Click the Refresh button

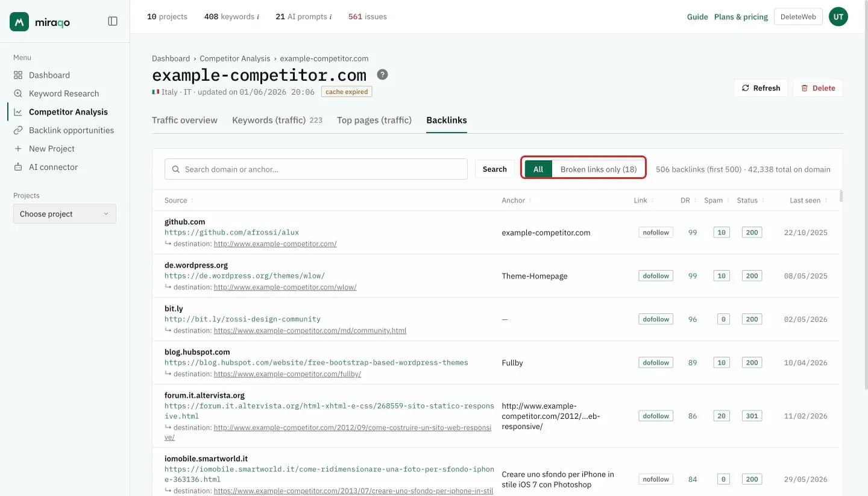(x=761, y=88)
